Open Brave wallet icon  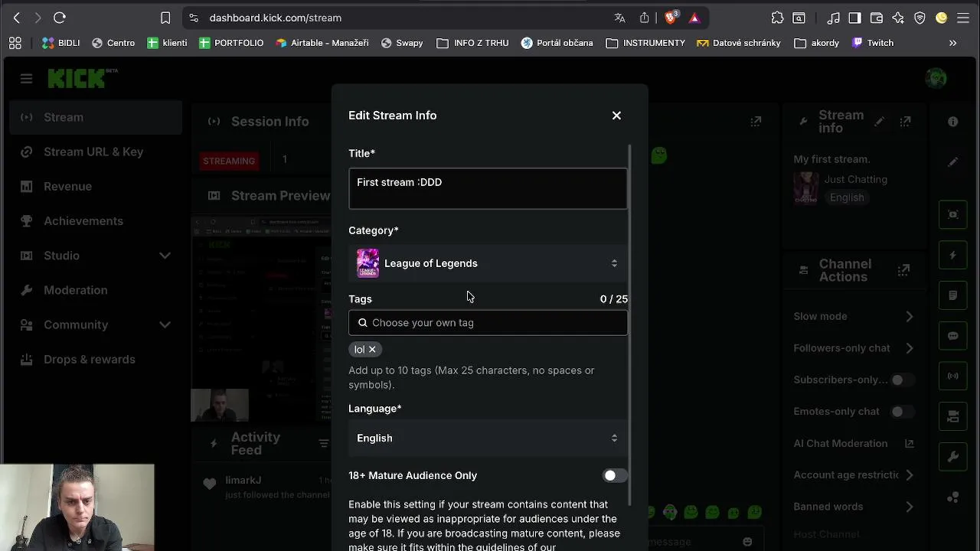tap(877, 18)
